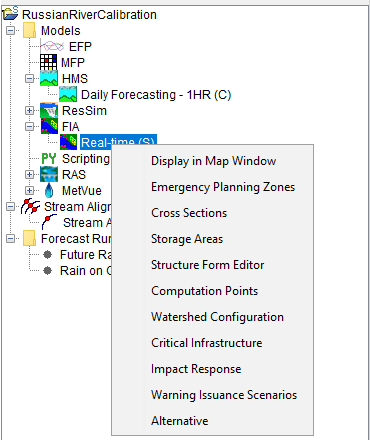Select the RussianRiverCalibration root node
The height and width of the screenshot is (440, 370).
tap(89, 15)
